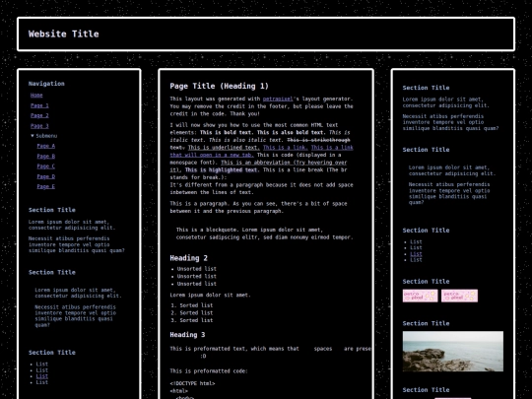
Task: Go to Page 1 in Navigation
Action: [39, 105]
